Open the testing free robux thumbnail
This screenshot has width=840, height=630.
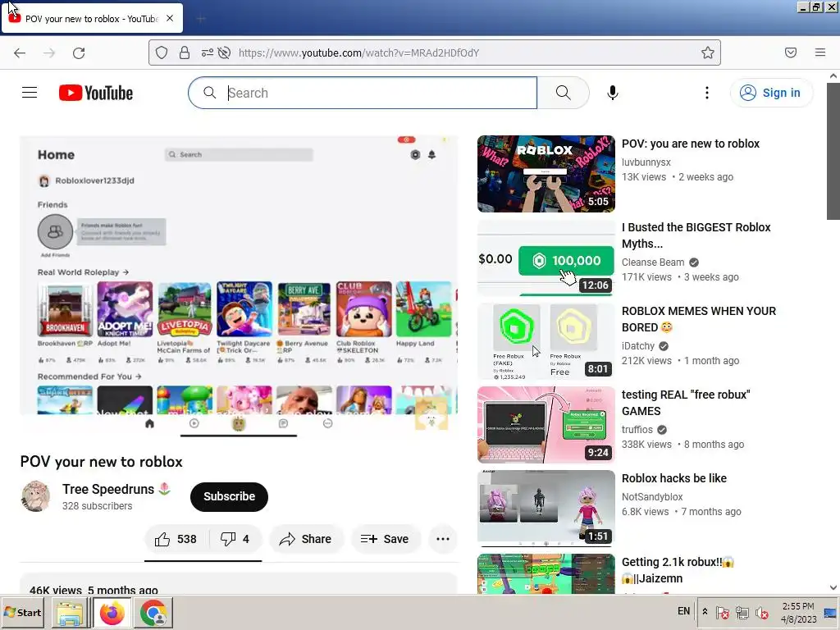pos(546,426)
